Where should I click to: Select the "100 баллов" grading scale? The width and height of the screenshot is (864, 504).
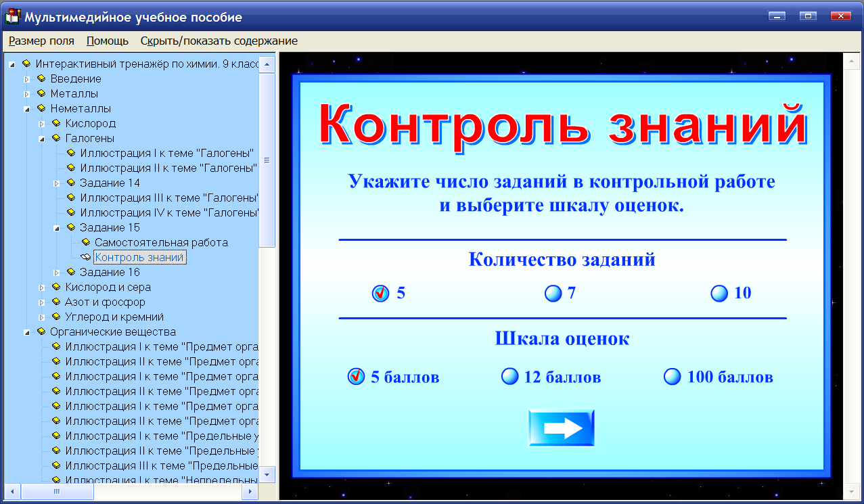click(671, 377)
